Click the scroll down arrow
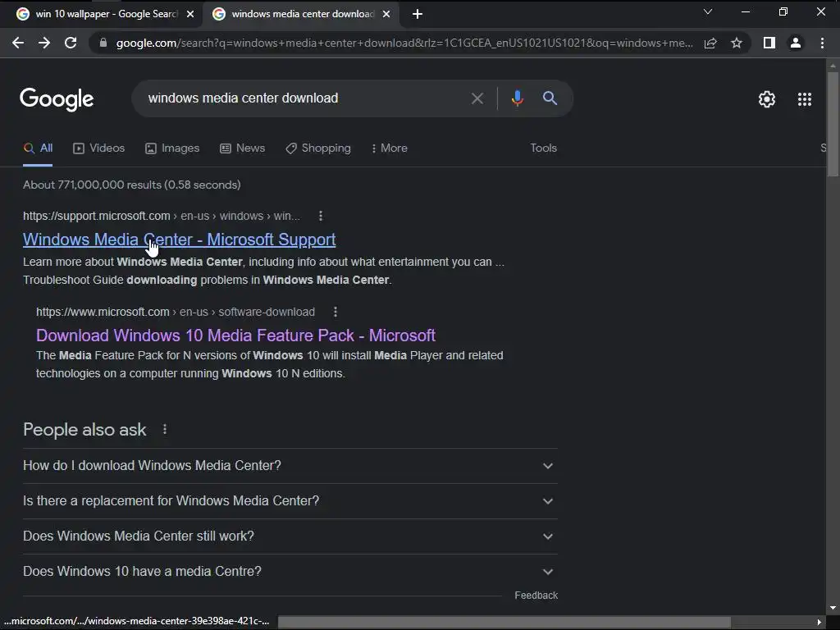Screen dimensions: 840x630 click(x=833, y=609)
